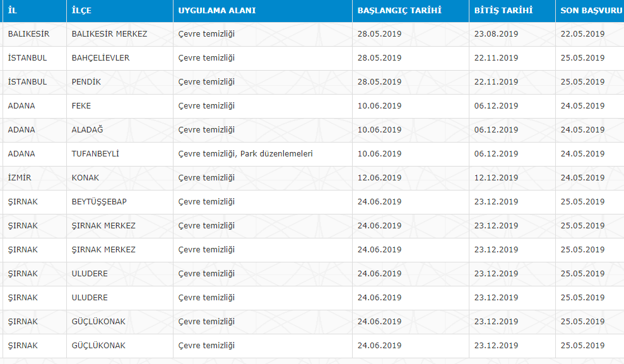Open the FEKE district entry
The height and width of the screenshot is (364, 624).
click(x=81, y=106)
